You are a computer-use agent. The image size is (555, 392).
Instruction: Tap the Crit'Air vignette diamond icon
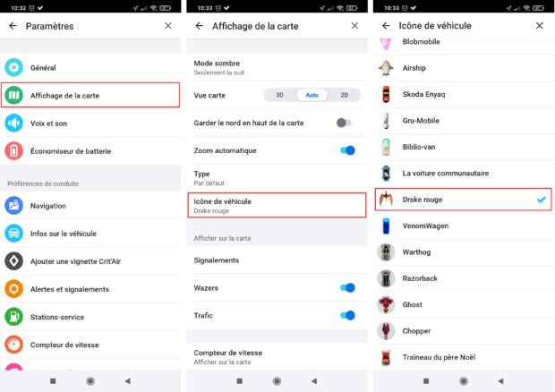click(x=13, y=261)
